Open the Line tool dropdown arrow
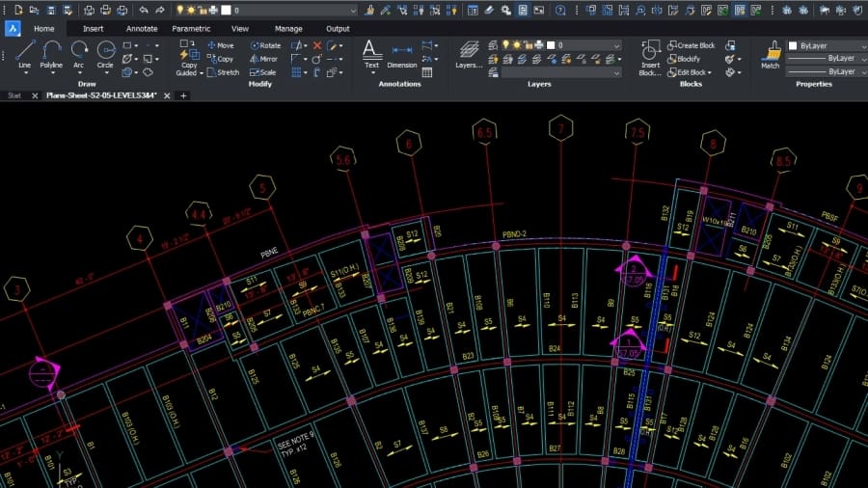868x488 pixels. coord(25,72)
